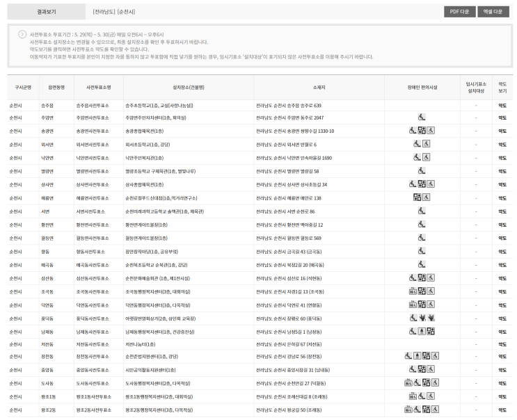Click wheelchair icon in 주암면 row
This screenshot has width=517, height=420.
coord(422,117)
